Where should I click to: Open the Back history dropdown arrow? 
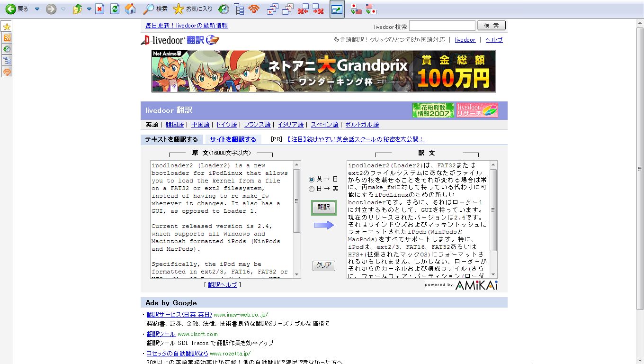[37, 9]
